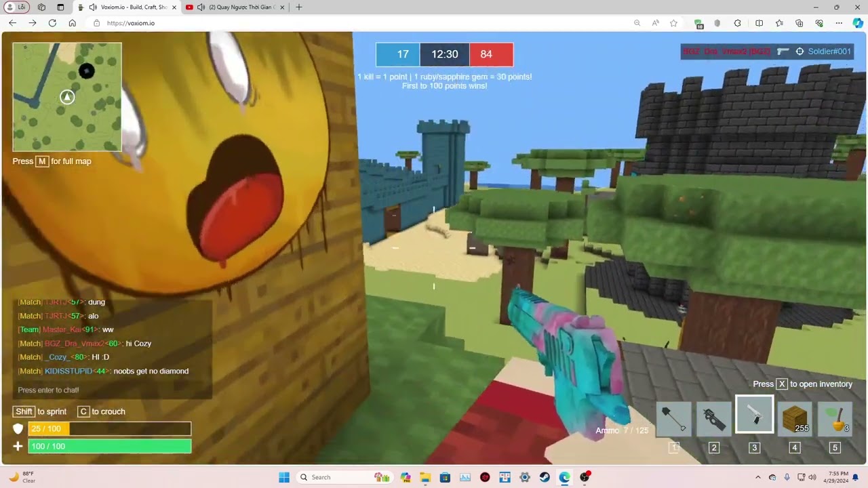Viewport: 868px width, 488px height.
Task: Click the taskbar Search box
Action: pyautogui.click(x=345, y=477)
